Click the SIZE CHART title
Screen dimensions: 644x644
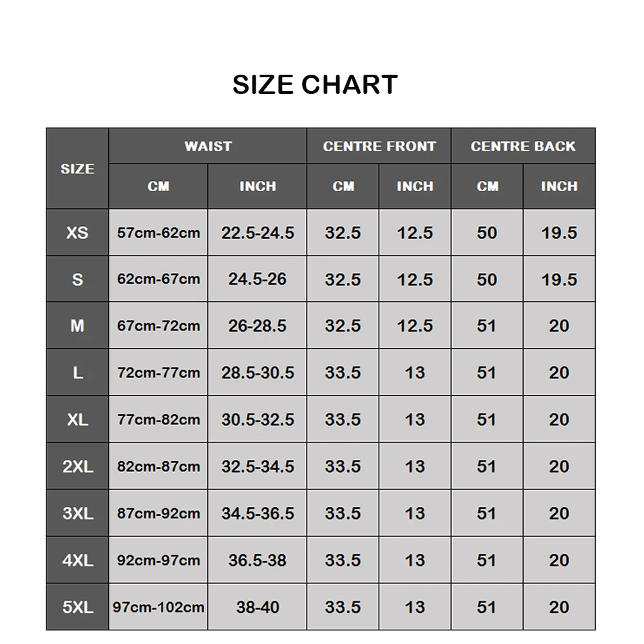315,84
